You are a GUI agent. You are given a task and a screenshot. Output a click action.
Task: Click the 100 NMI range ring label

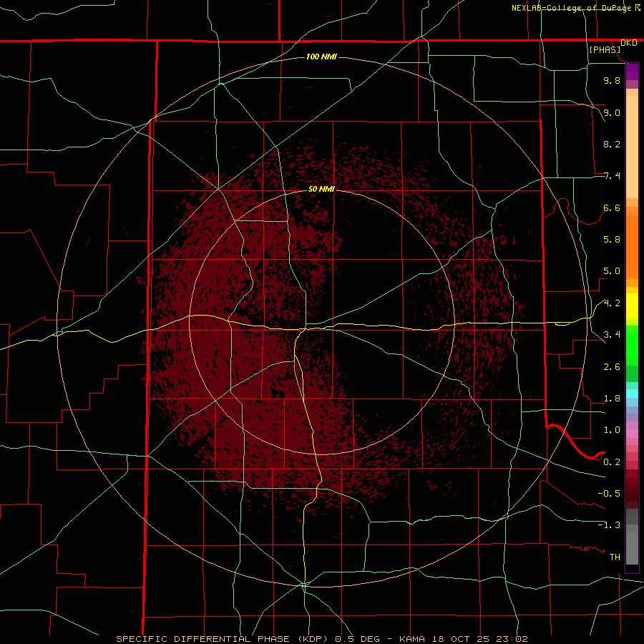(321, 57)
